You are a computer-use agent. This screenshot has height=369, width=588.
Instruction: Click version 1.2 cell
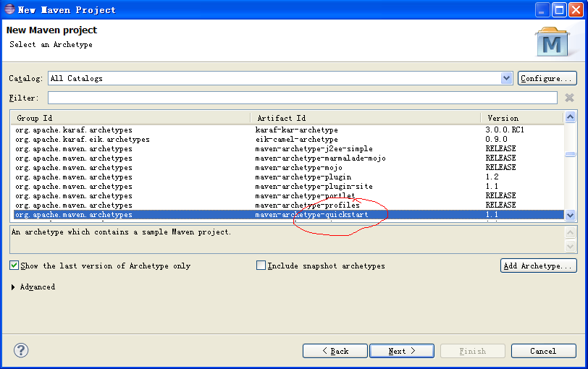point(492,177)
